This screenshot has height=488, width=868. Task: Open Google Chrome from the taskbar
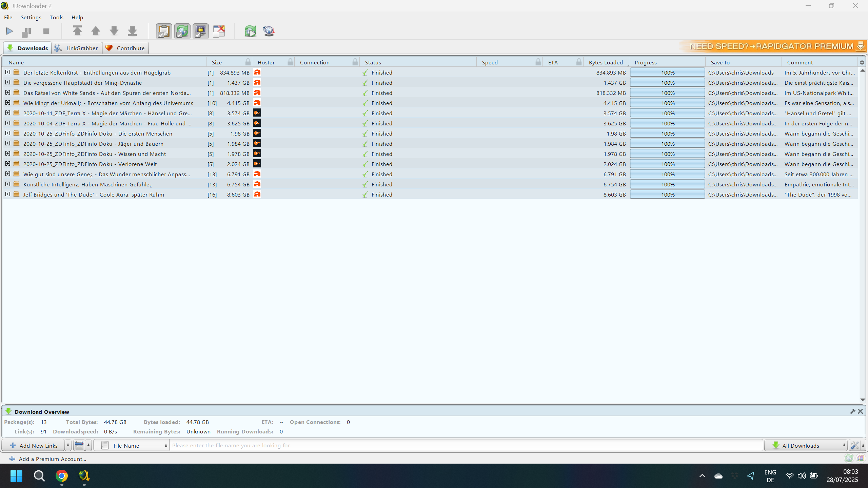pyautogui.click(x=62, y=476)
